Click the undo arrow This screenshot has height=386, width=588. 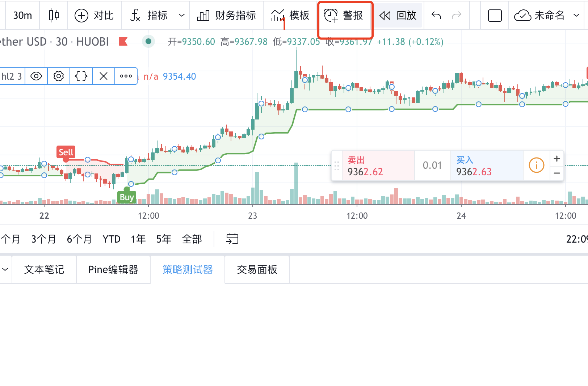coord(436,15)
